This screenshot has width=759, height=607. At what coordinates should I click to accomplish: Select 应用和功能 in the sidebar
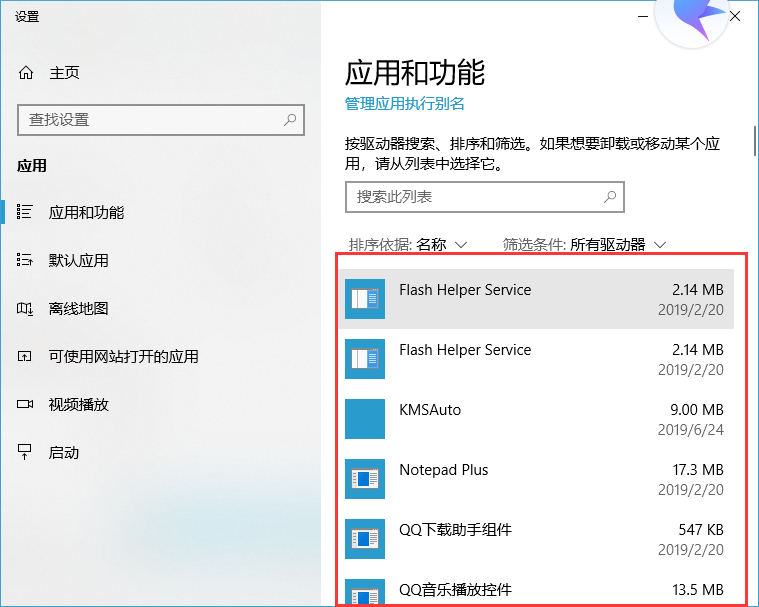[86, 212]
